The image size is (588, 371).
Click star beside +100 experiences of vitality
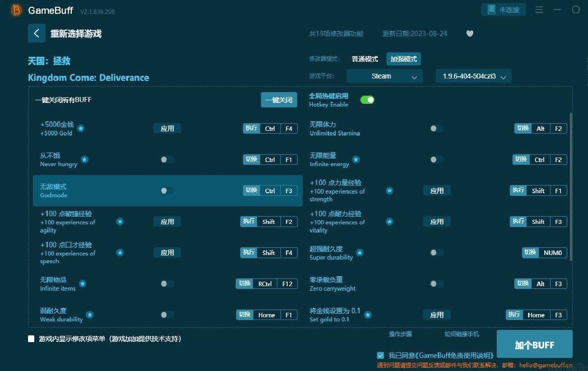click(389, 222)
